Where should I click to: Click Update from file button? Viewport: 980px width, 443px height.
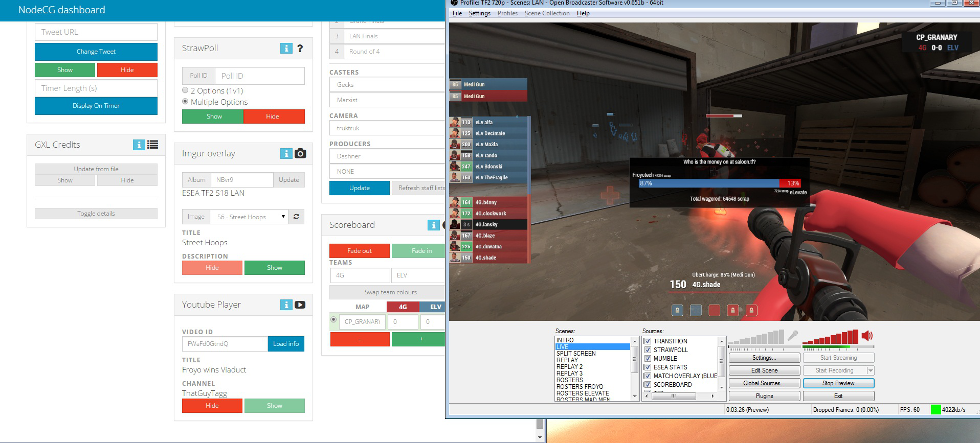coord(96,169)
